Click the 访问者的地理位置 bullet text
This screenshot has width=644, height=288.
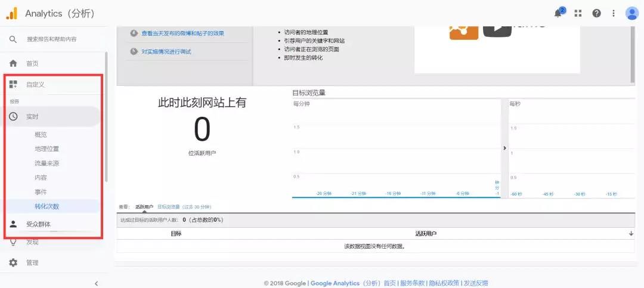[306, 32]
